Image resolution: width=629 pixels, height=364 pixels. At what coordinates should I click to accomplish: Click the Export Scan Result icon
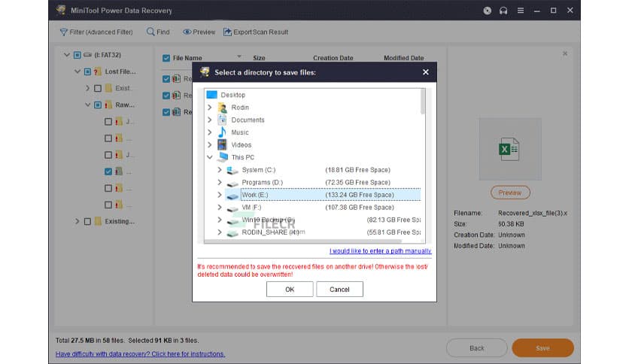click(x=227, y=32)
